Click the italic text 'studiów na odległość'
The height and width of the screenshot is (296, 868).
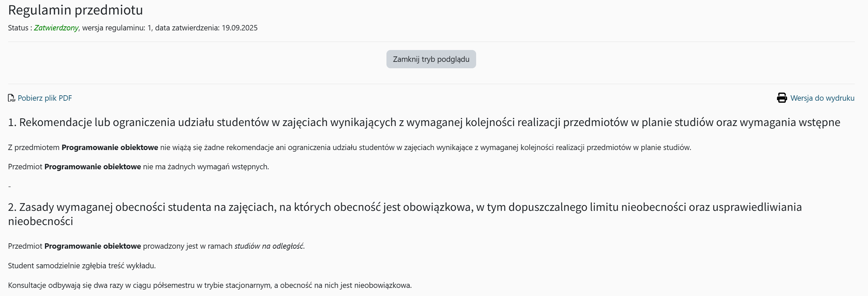tap(269, 246)
